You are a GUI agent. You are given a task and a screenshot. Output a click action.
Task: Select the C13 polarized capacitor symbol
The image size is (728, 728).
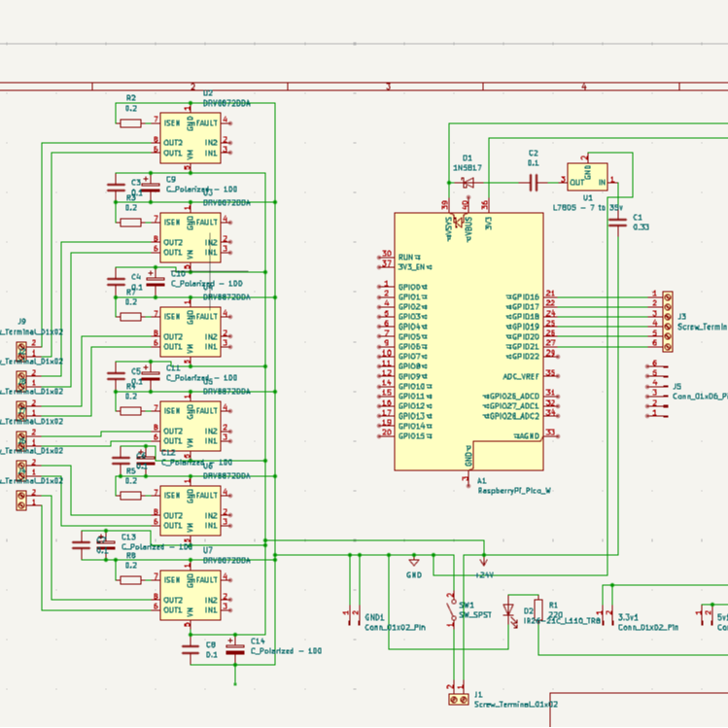tap(106, 544)
